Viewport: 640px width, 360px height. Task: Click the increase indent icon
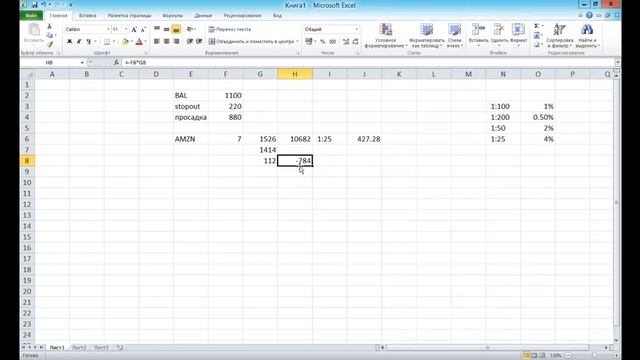199,41
